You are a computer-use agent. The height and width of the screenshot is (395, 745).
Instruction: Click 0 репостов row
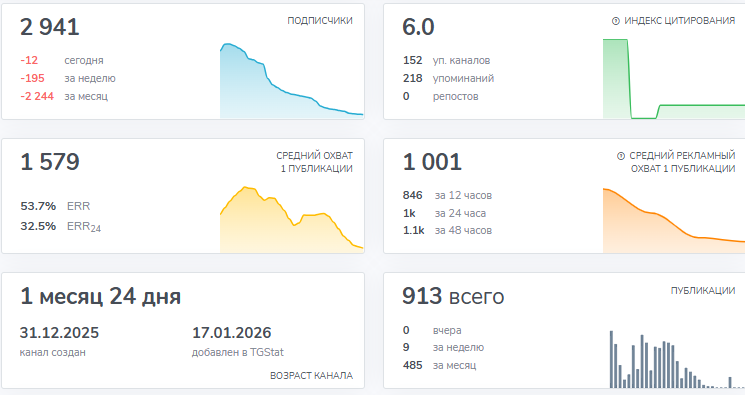pyautogui.click(x=440, y=96)
